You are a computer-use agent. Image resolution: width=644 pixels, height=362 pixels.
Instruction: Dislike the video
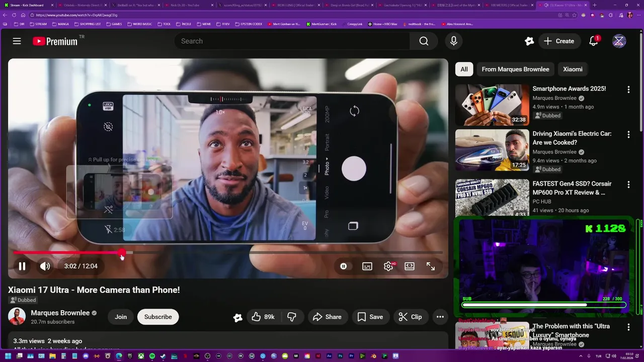tap(292, 317)
